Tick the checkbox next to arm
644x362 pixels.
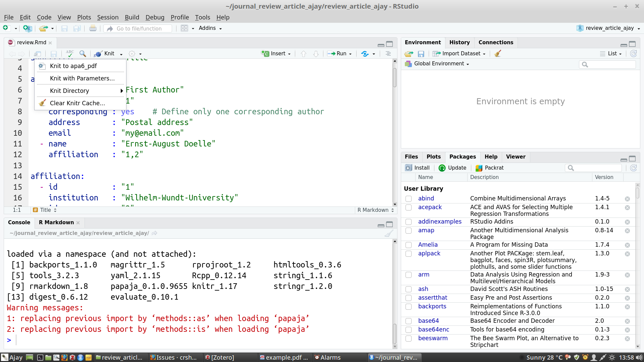(409, 275)
